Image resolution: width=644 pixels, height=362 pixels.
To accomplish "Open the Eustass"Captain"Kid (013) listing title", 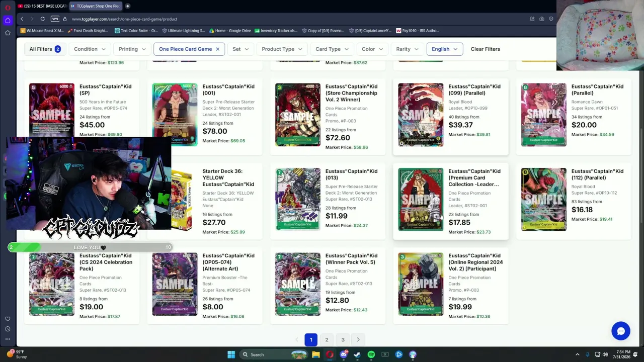I will [351, 174].
